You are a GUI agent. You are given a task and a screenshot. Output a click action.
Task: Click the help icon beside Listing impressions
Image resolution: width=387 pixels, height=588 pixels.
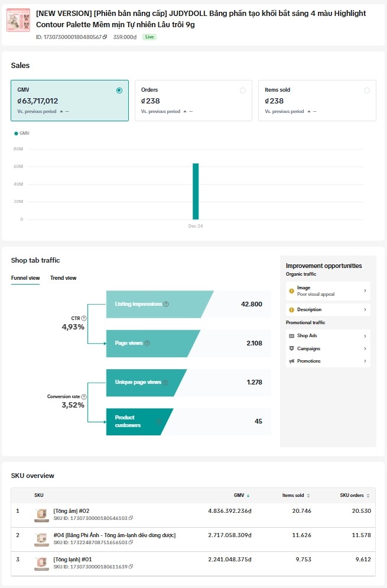[x=166, y=304]
